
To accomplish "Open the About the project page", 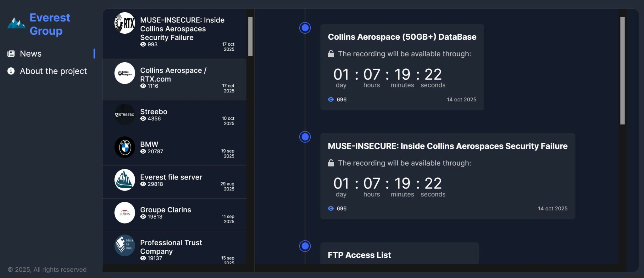I will pos(53,71).
